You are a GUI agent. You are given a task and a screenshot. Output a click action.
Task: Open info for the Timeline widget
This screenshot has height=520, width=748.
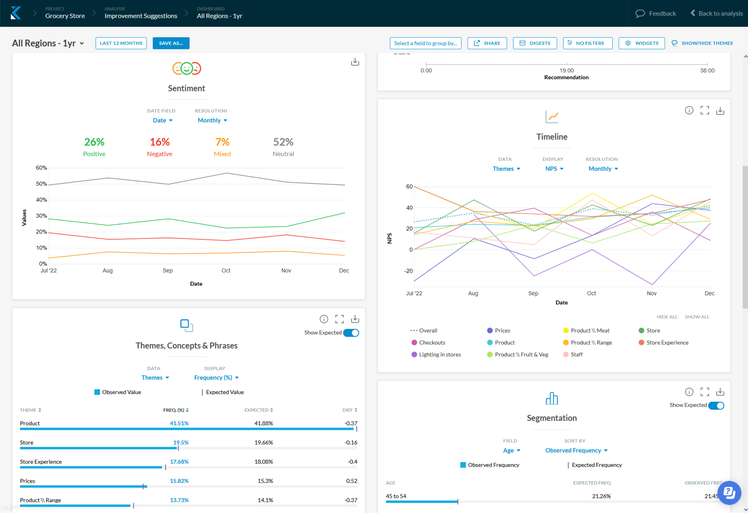click(689, 110)
